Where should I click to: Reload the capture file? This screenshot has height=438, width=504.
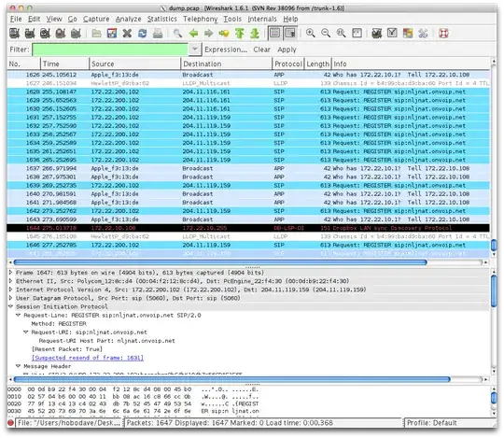(143, 33)
